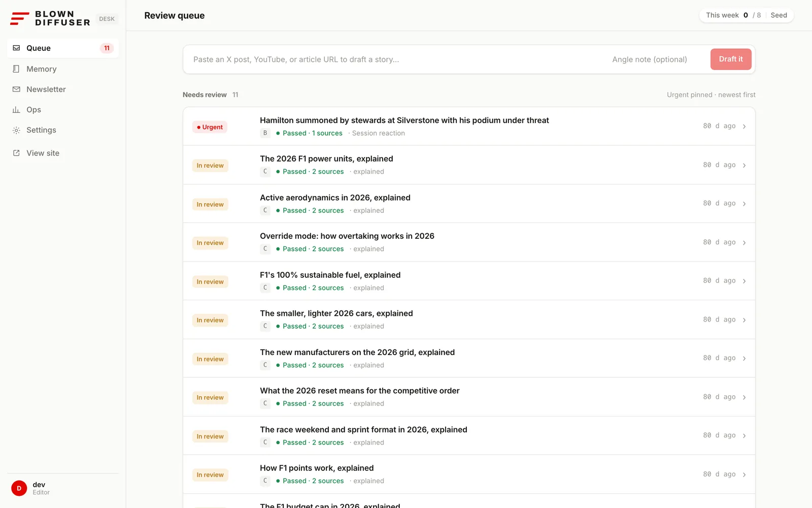Click 'Urgent pinned · newest first' sort text
This screenshot has height=508, width=812.
tap(711, 94)
